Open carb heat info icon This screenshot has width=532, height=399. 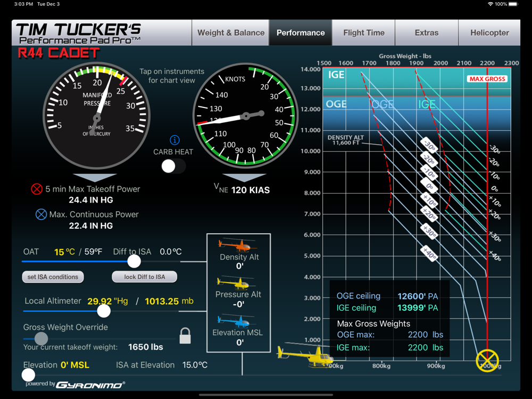(x=174, y=140)
